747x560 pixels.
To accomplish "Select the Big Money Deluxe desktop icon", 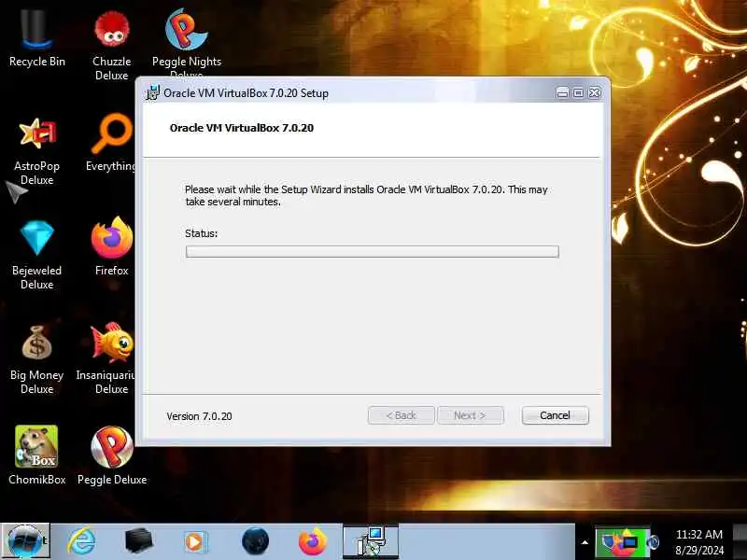I will (36, 359).
